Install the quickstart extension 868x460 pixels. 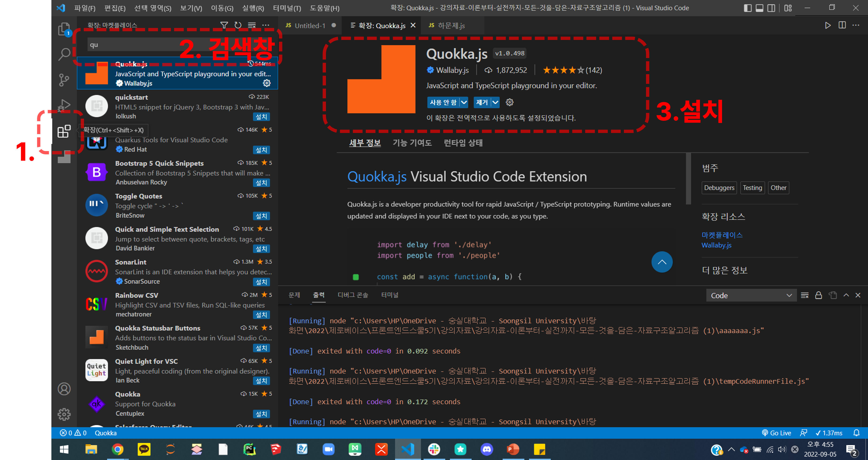tap(261, 117)
